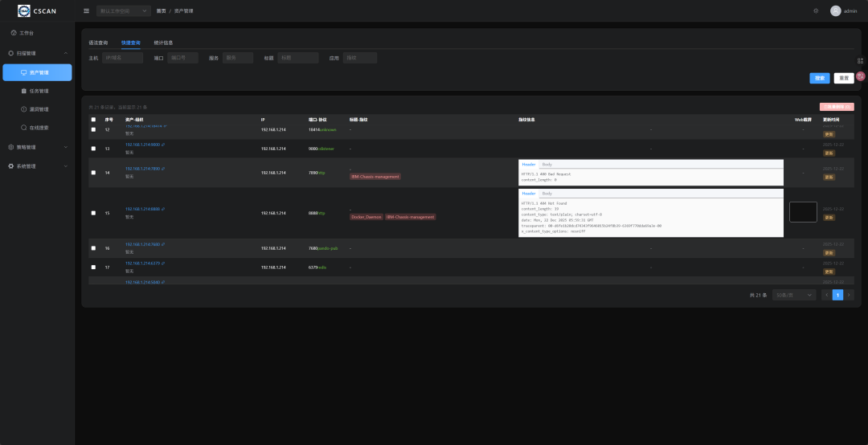This screenshot has height=445, width=868.
Task: Click the 批量删除 batch delete button
Action: tap(837, 107)
